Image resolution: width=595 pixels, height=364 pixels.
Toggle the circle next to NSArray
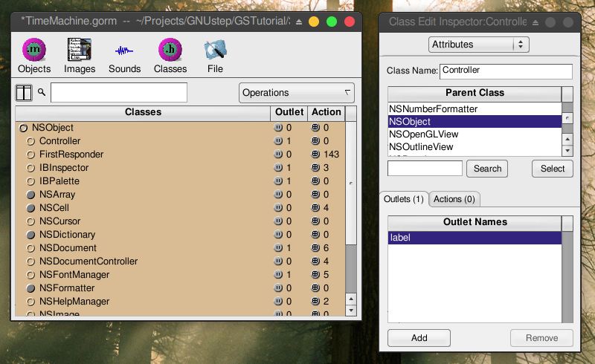(31, 195)
